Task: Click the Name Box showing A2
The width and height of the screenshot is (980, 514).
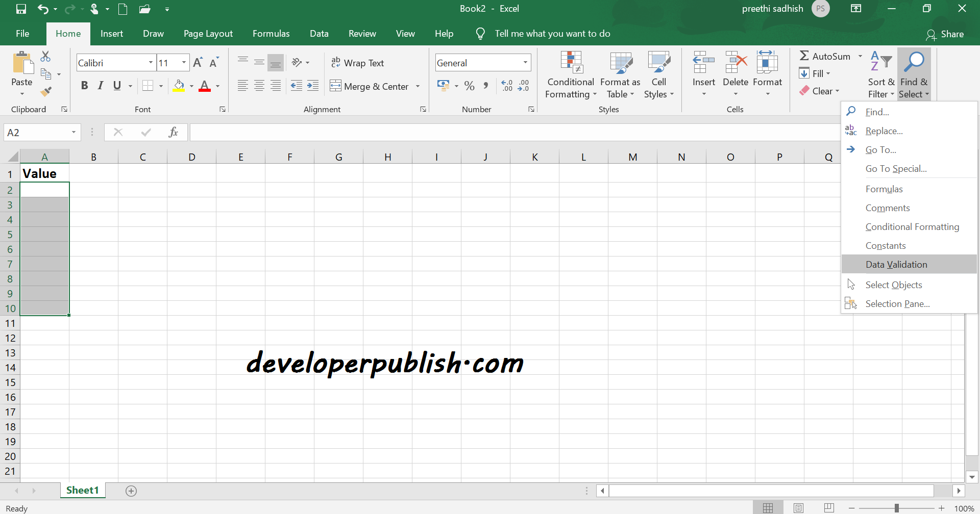Action: [36, 132]
